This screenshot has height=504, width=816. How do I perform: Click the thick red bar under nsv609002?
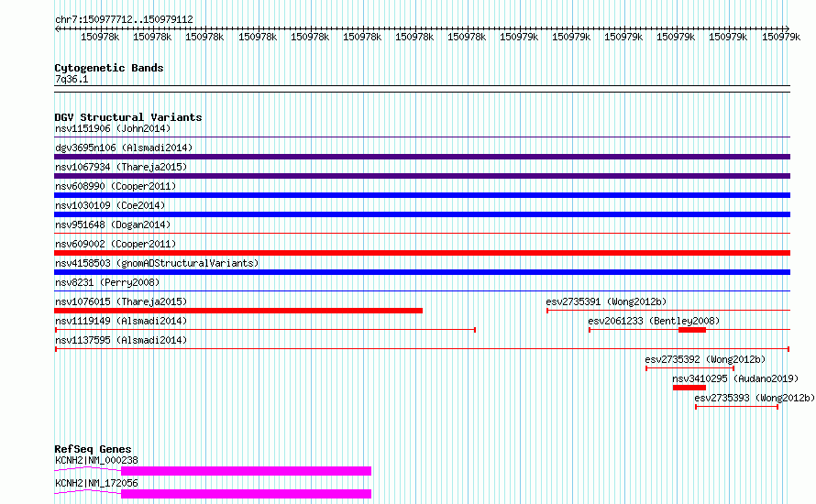(422, 253)
